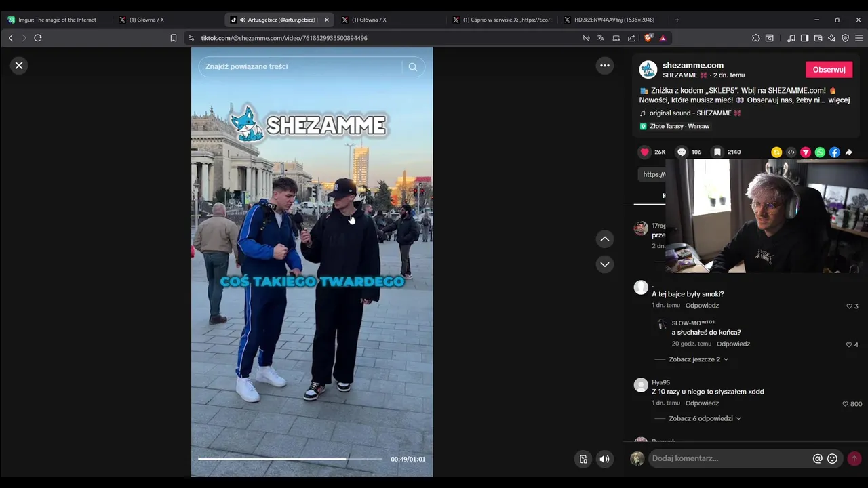Like Hya95's comment with 800 likes
This screenshot has height=488, width=868.
tap(846, 404)
